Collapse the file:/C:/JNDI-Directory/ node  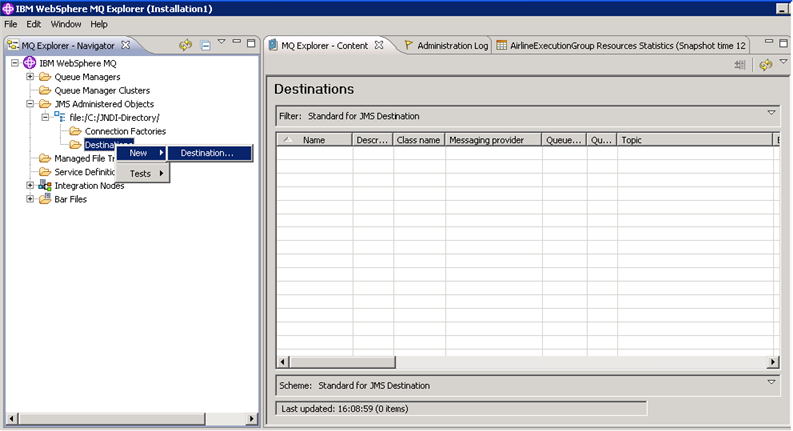pyautogui.click(x=45, y=117)
